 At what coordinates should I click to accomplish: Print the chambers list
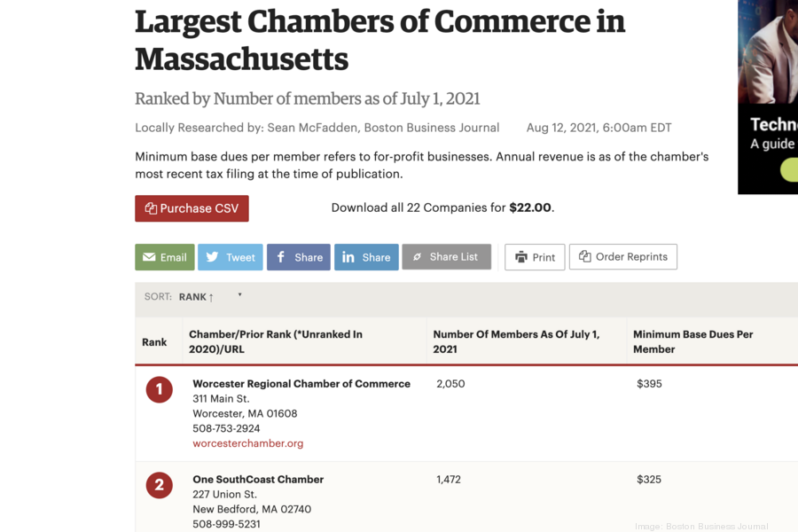coord(535,257)
